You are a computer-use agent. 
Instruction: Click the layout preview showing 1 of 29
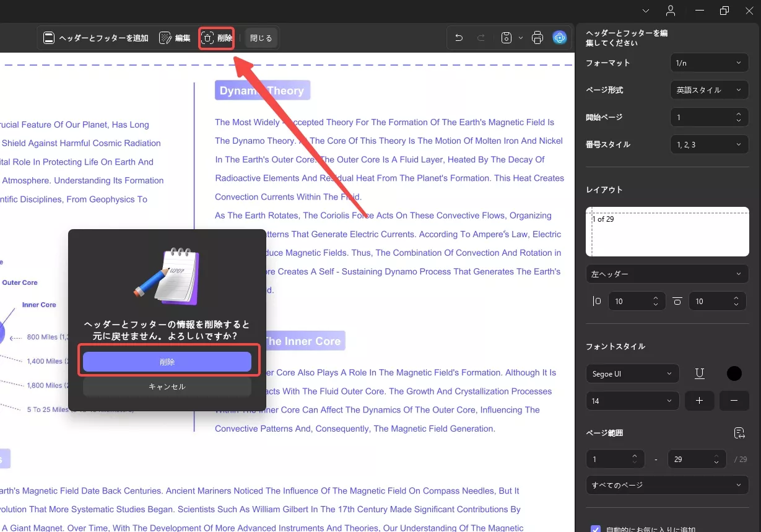tap(668, 232)
